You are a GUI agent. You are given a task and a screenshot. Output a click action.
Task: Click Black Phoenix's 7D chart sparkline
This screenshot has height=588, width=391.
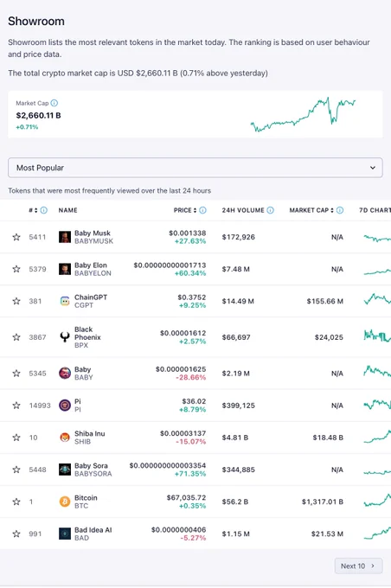click(377, 336)
